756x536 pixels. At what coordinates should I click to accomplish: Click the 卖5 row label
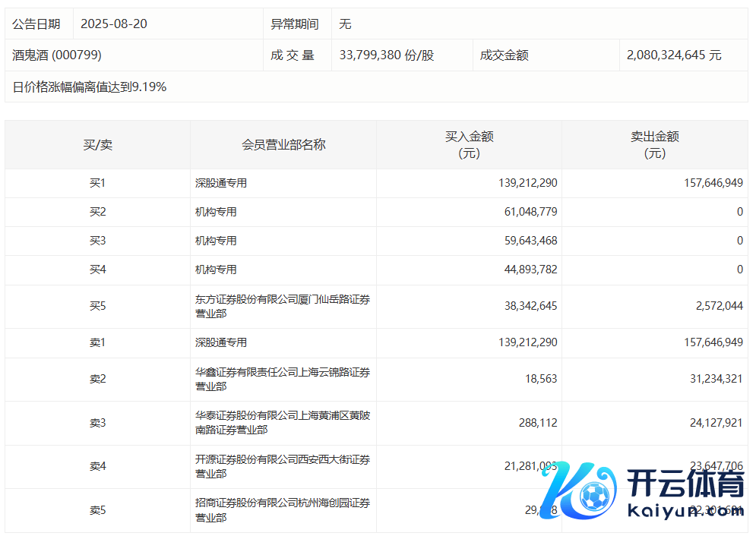97,510
